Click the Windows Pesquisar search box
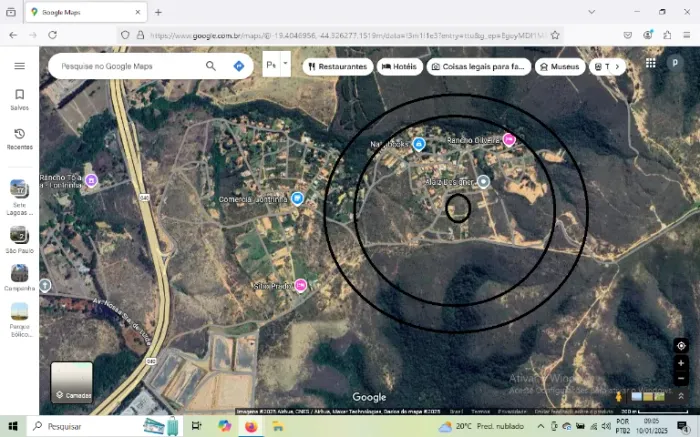Screen dimensions: 700x437 pyautogui.click(x=105, y=426)
